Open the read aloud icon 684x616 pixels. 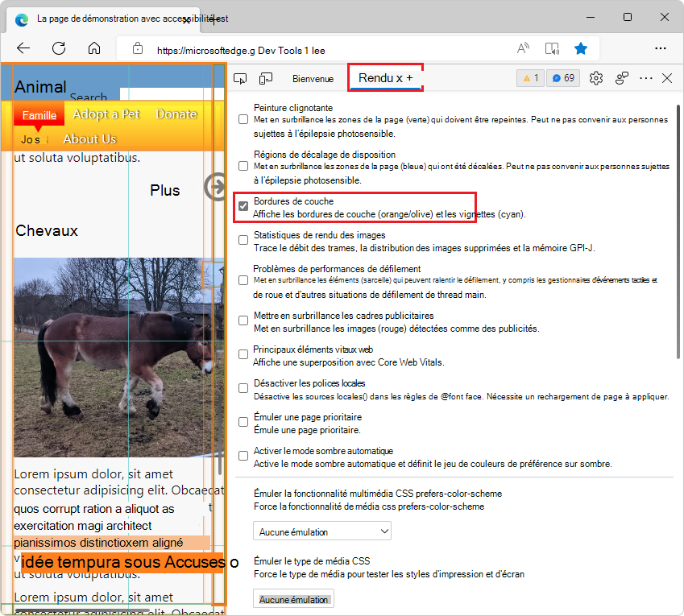point(522,48)
